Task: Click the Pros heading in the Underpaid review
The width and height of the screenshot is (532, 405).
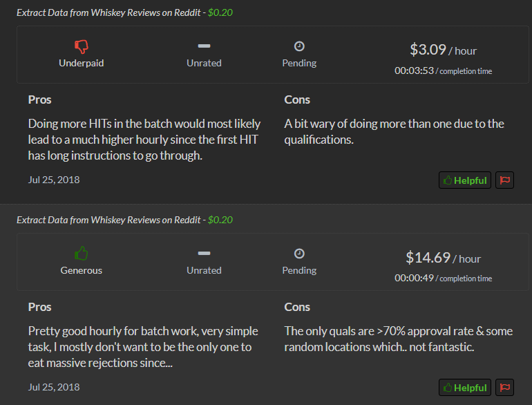Action: tap(39, 100)
